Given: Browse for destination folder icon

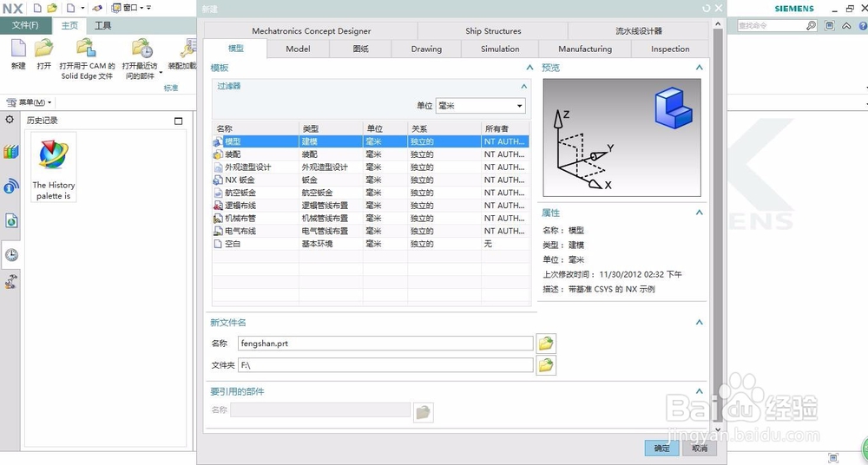Looking at the screenshot, I should point(546,365).
